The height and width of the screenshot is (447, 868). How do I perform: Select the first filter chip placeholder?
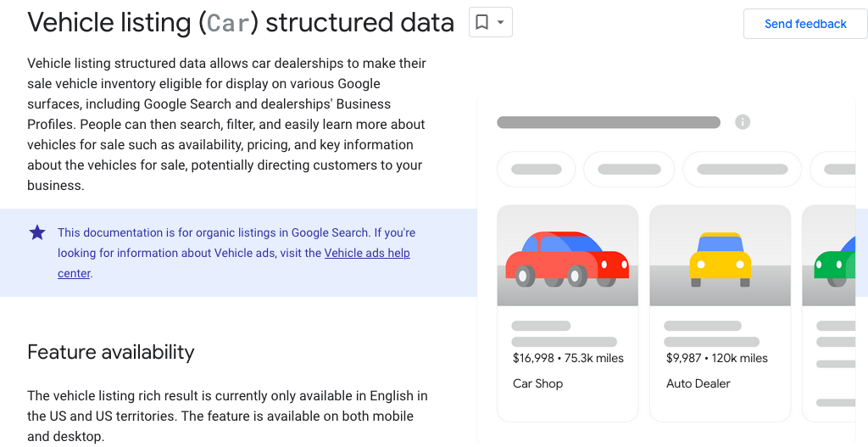[536, 170]
